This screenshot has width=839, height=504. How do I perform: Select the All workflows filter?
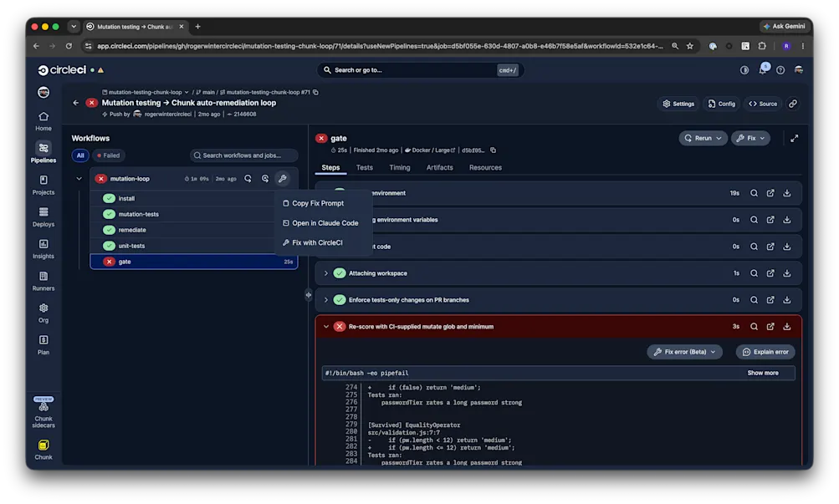pyautogui.click(x=80, y=155)
